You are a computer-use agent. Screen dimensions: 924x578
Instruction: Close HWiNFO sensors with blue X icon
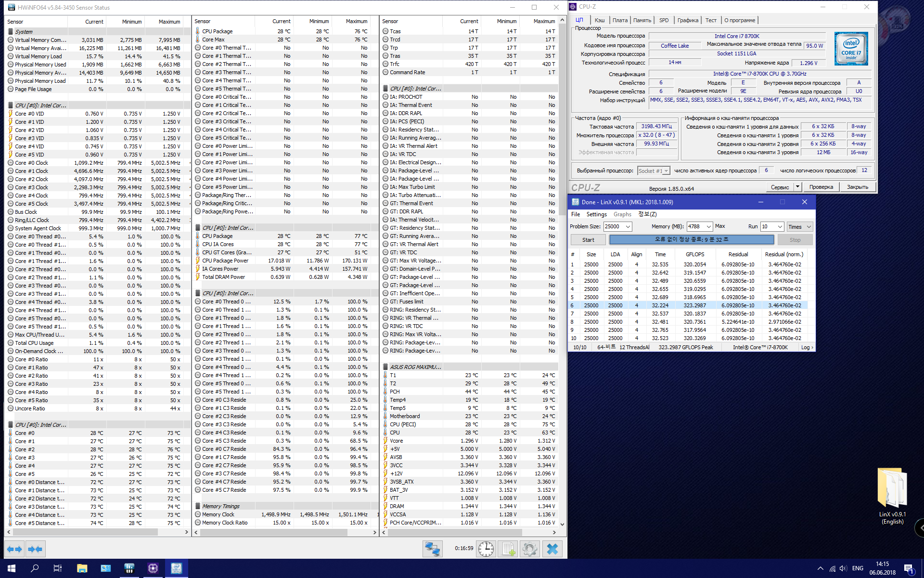tap(552, 549)
